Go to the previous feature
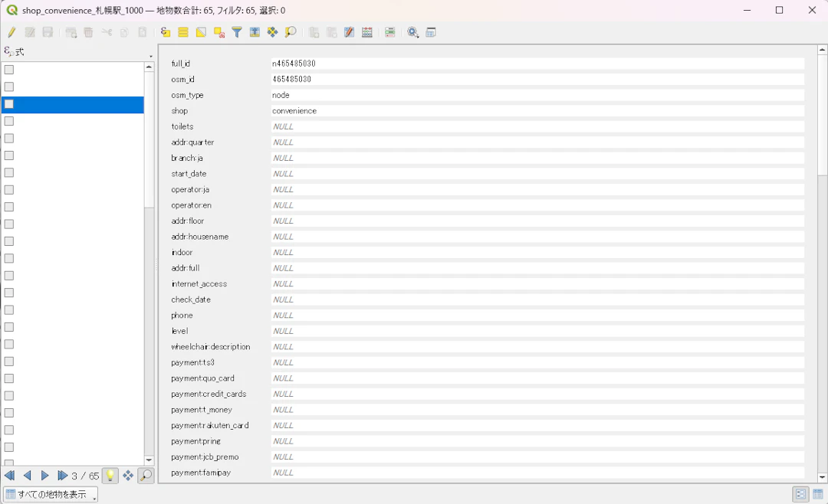 point(28,476)
